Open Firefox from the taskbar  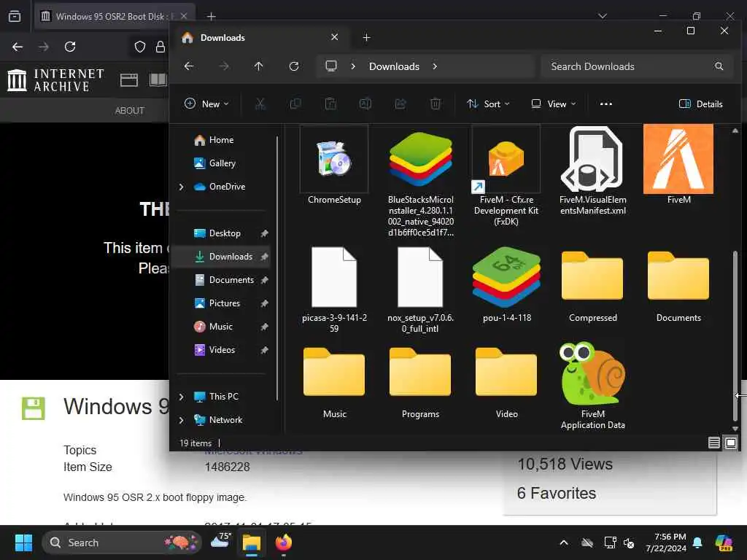284,542
